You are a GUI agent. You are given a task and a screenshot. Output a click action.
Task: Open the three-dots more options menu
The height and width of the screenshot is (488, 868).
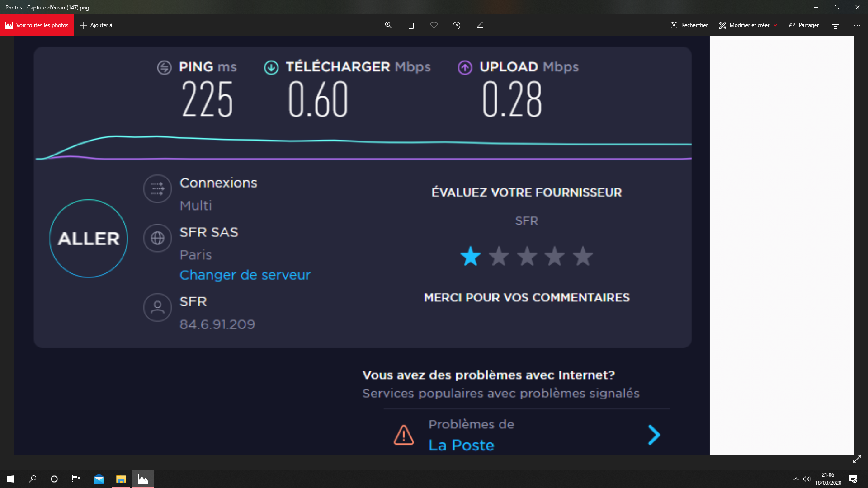tap(857, 25)
